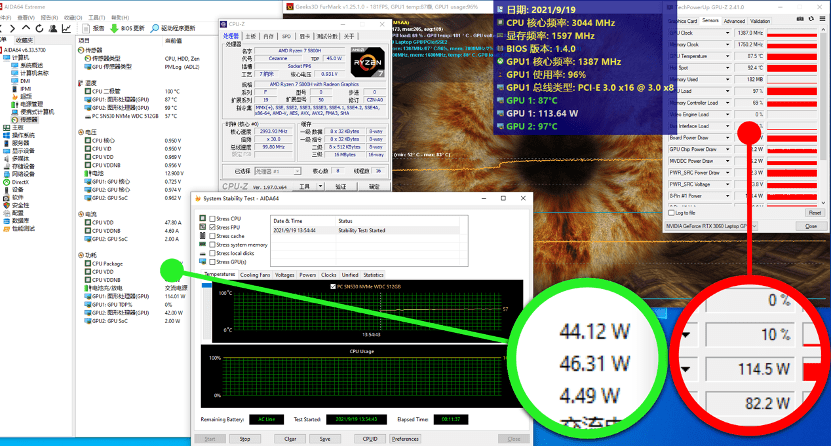Viewport: 832px width, 446px height.
Task: Click System Stability Test flame title icon
Action: click(x=198, y=198)
